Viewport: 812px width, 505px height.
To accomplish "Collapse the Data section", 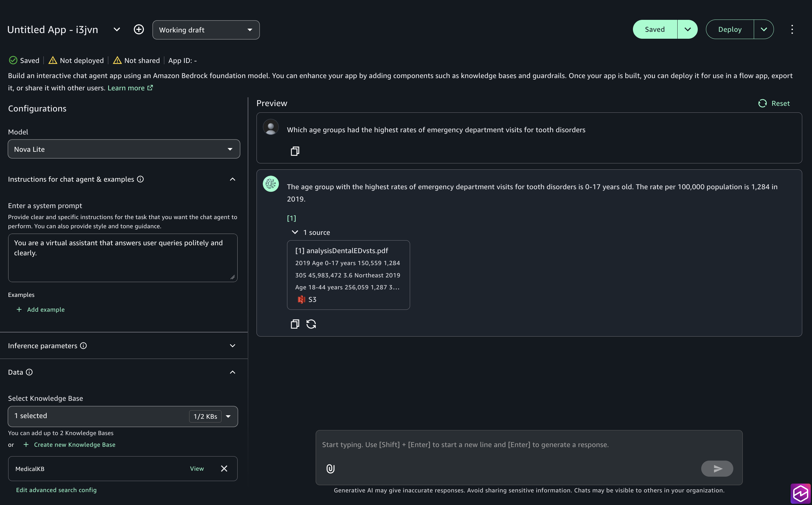I will 232,372.
